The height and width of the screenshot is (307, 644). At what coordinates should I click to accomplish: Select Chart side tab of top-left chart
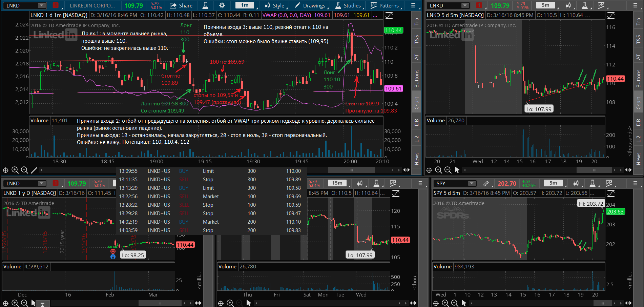pos(417,103)
